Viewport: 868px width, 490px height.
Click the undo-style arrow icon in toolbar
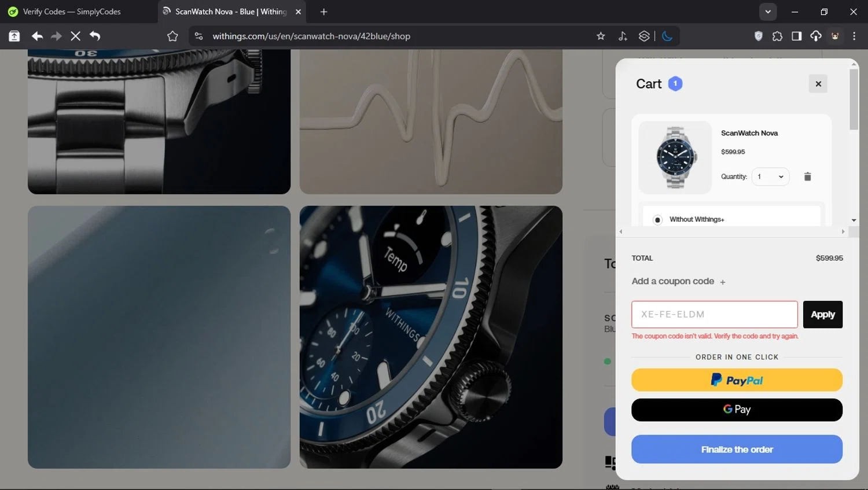tap(95, 36)
